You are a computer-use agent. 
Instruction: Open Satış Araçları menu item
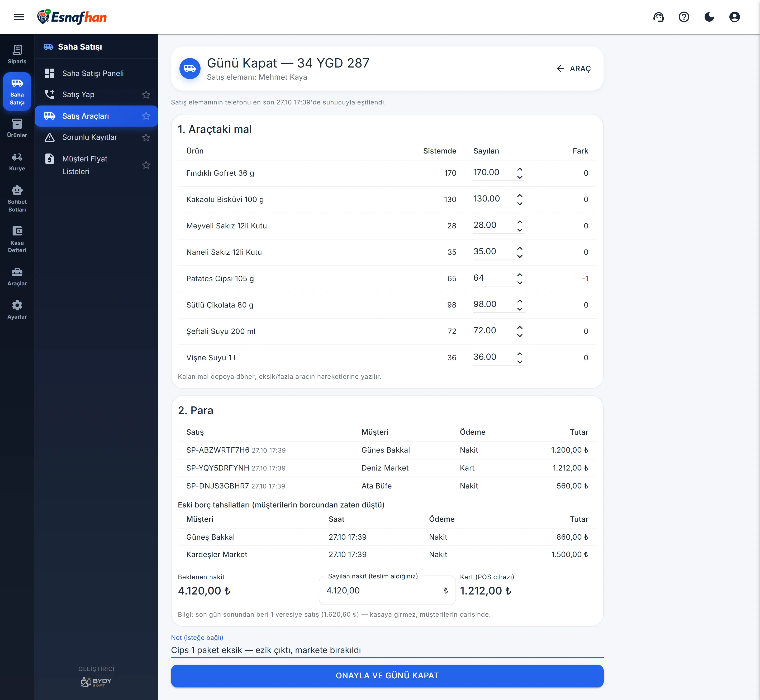pos(96,116)
